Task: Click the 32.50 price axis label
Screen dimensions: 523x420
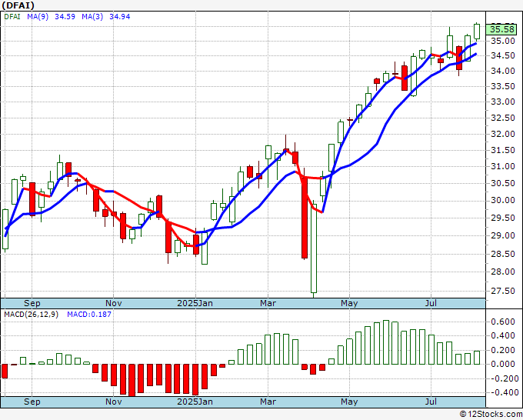Action: point(503,118)
